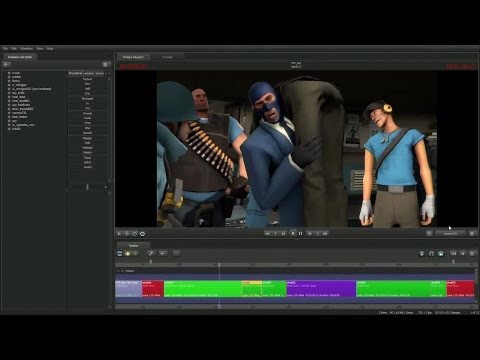Select the red clip at timeline end
480x360 pixels.
[460, 289]
